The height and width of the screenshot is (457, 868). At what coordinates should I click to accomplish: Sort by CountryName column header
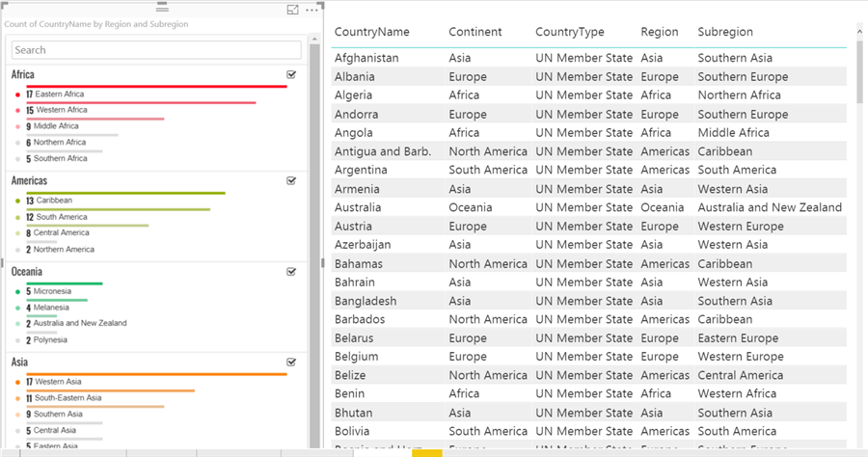(x=372, y=32)
